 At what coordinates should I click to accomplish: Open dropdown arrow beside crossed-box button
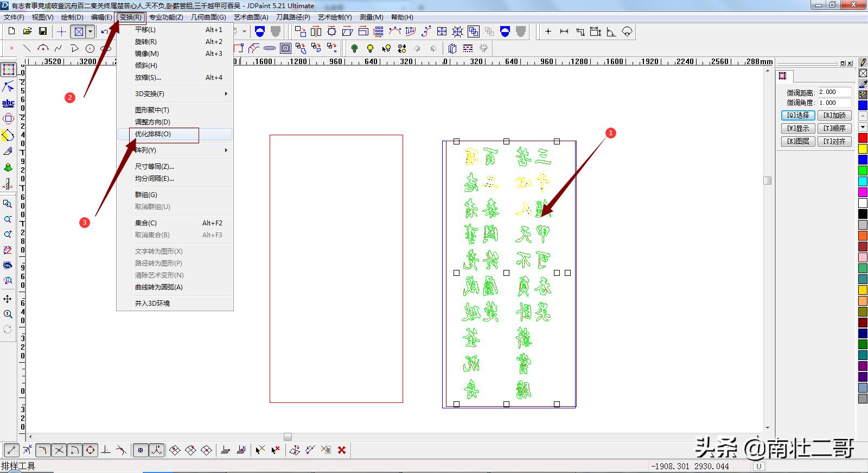pyautogui.click(x=91, y=31)
